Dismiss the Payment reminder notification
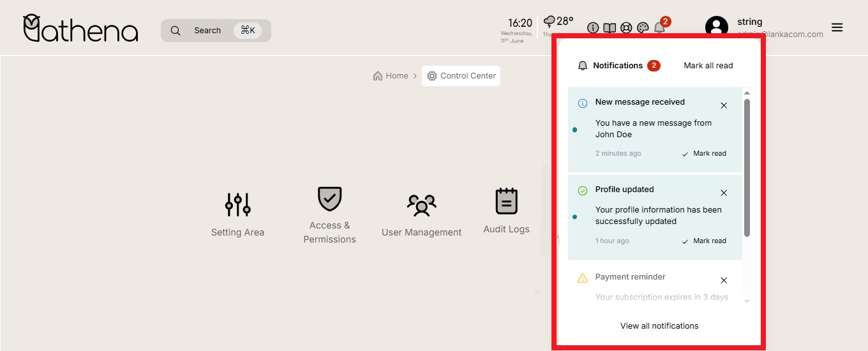The height and width of the screenshot is (351, 868). (x=724, y=280)
